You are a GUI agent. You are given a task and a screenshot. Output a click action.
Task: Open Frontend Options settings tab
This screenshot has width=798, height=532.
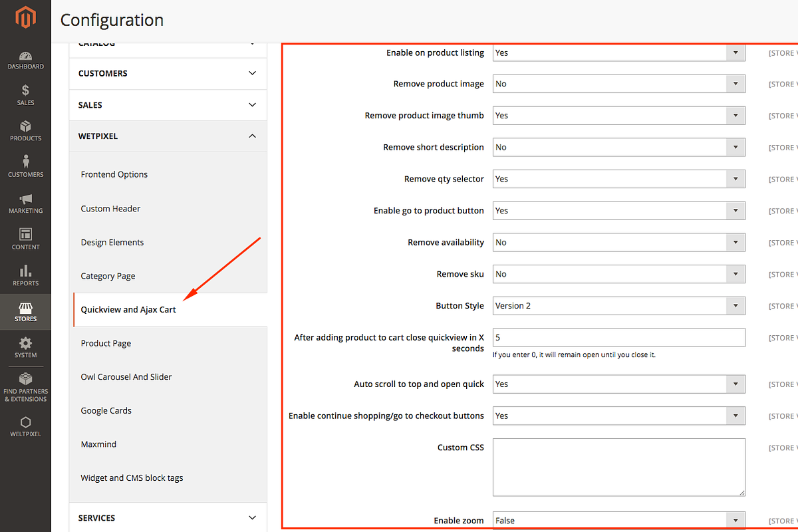tap(114, 174)
